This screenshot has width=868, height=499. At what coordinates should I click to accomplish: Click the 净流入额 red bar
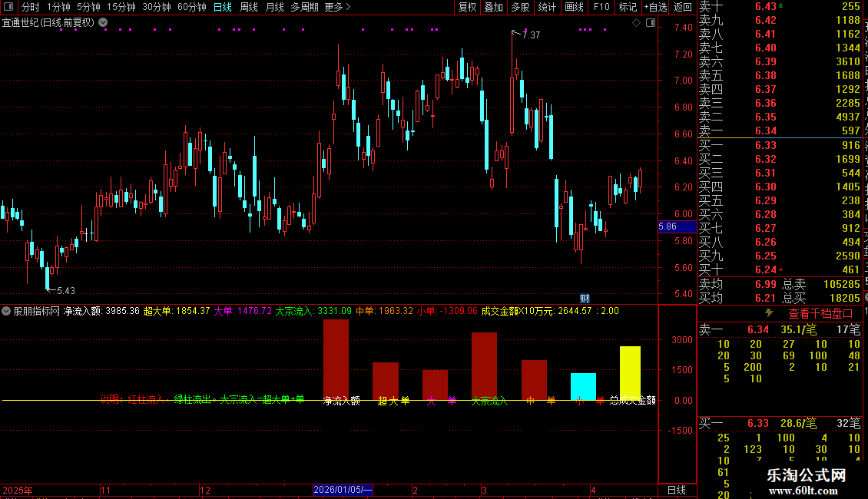tap(336, 359)
